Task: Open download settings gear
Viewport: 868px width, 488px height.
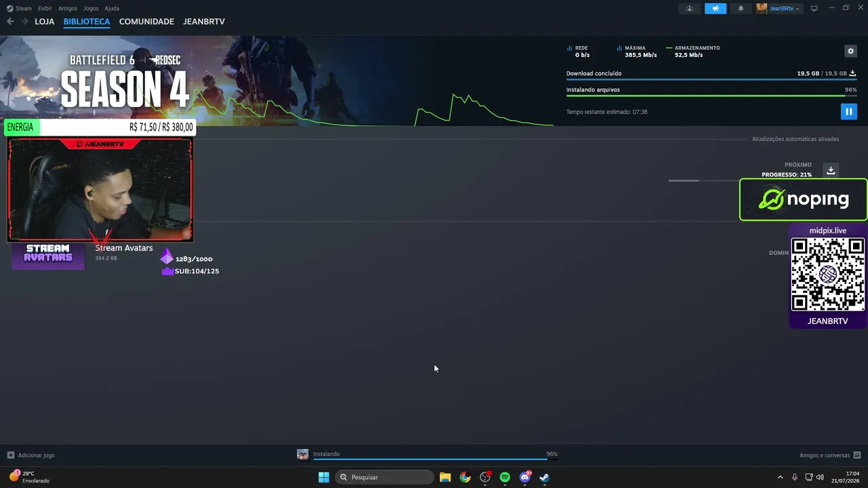Action: coord(850,51)
